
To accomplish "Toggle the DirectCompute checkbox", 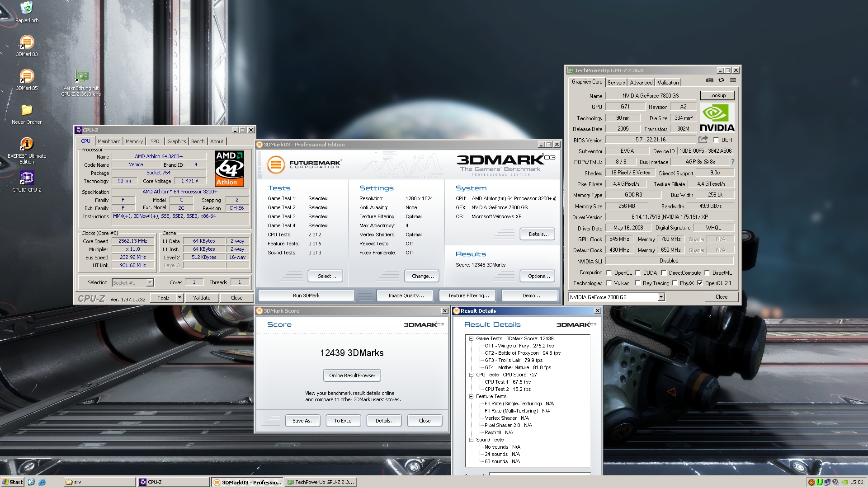I will click(x=664, y=273).
